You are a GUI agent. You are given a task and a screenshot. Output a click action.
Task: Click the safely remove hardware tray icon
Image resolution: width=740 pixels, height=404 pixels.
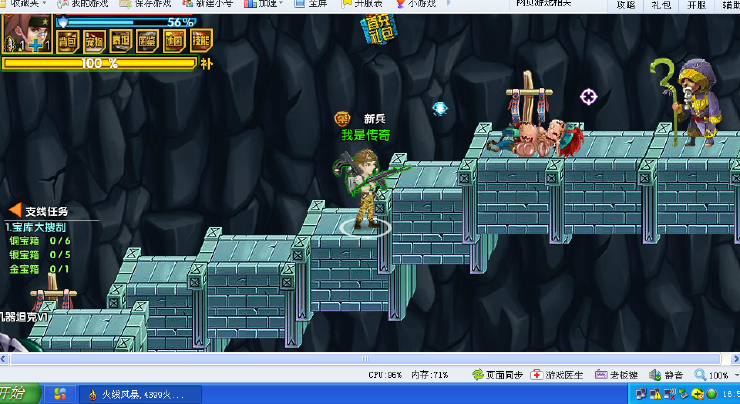(683, 394)
